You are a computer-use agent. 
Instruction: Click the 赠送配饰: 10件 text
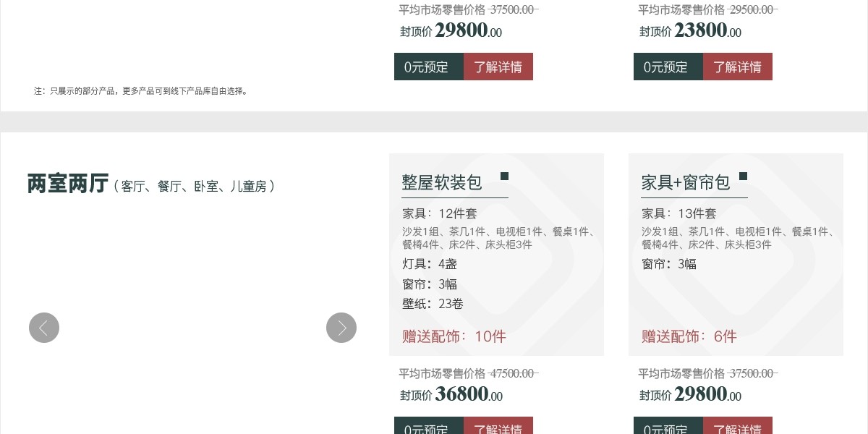click(454, 336)
